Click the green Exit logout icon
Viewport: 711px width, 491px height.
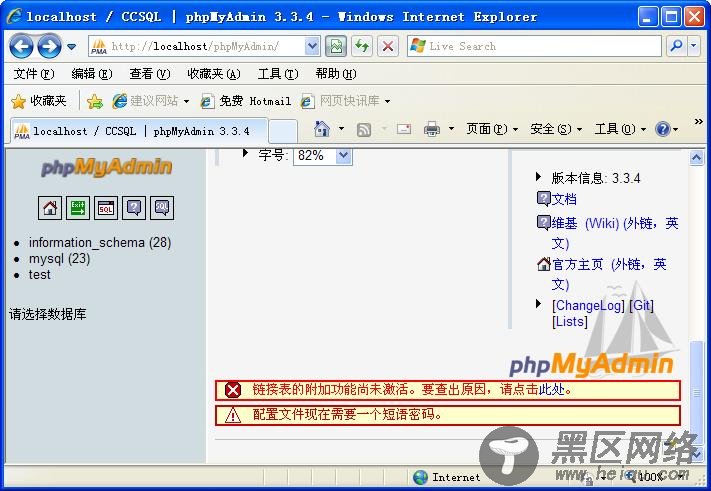78,208
